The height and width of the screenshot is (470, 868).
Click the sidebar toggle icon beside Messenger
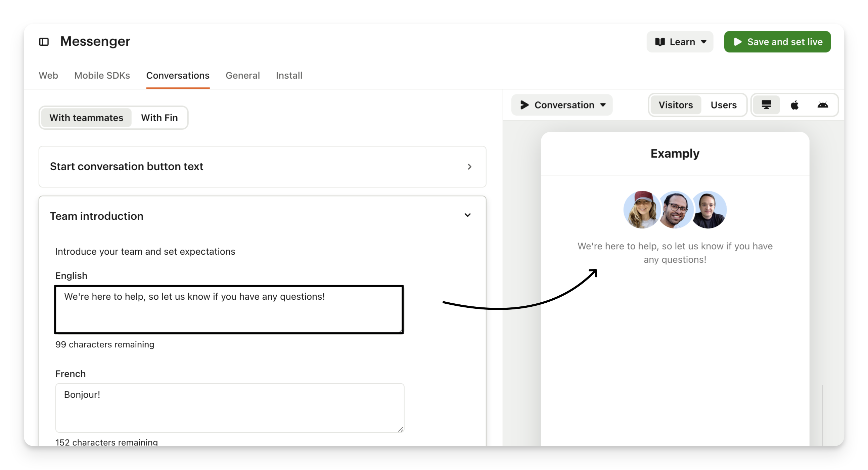point(44,42)
